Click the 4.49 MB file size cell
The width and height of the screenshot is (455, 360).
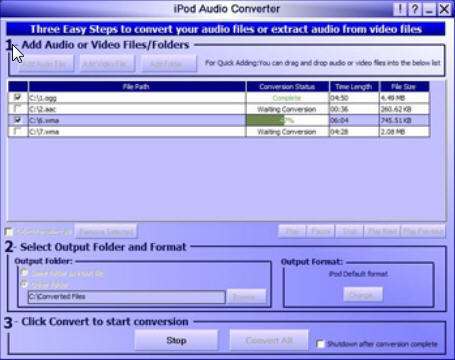coord(404,98)
